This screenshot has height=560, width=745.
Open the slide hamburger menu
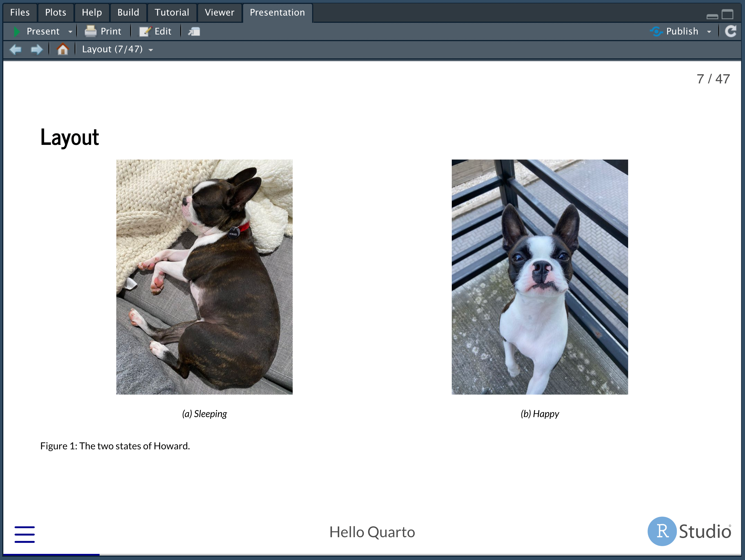(x=24, y=534)
